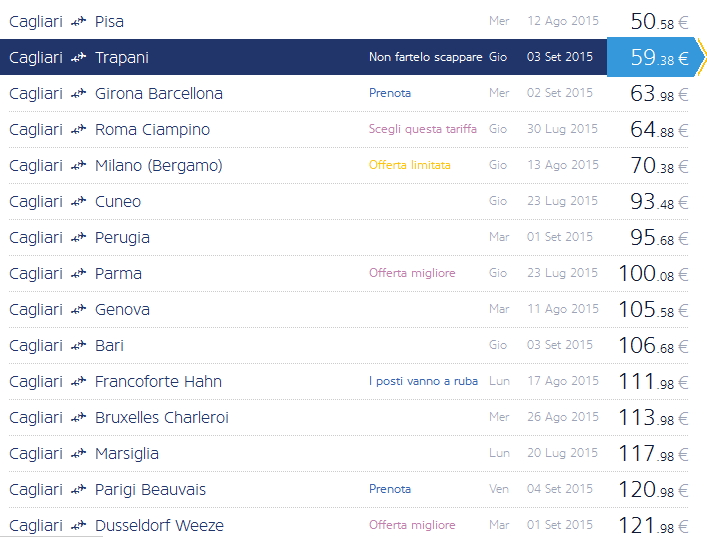Click Prenota link for Girona Barcellona
The image size is (707, 537).
tap(390, 93)
